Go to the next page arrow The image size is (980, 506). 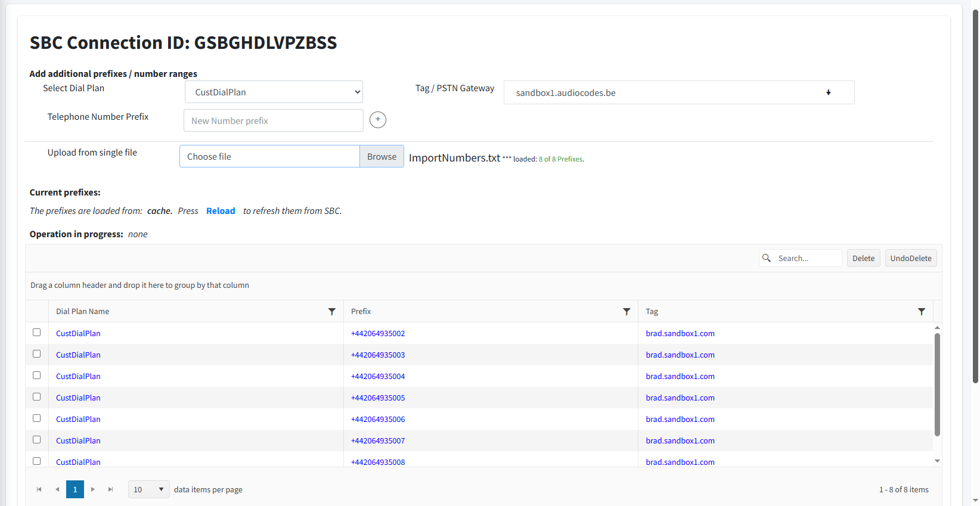click(93, 489)
